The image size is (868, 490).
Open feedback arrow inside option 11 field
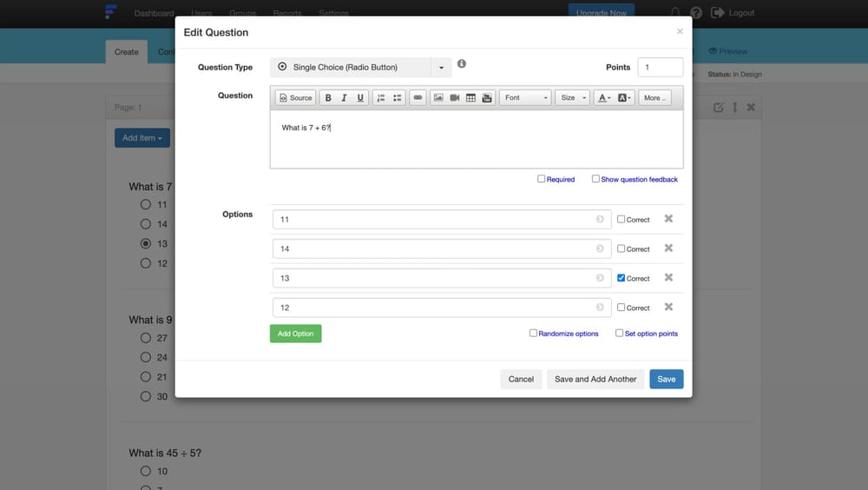pos(600,219)
